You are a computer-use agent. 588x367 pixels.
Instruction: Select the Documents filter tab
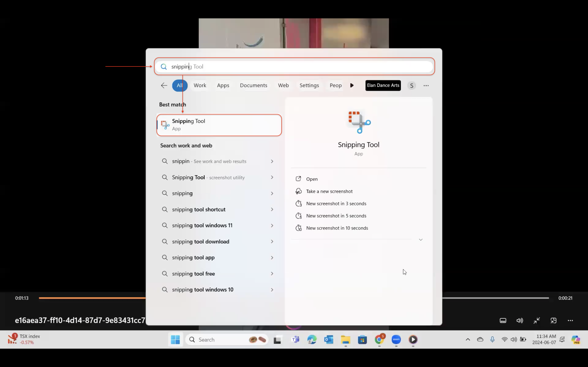pyautogui.click(x=253, y=85)
